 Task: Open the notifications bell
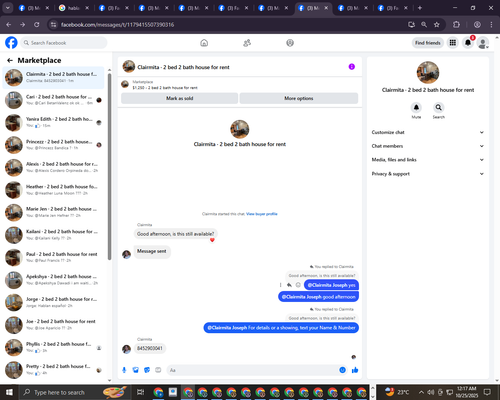click(468, 43)
